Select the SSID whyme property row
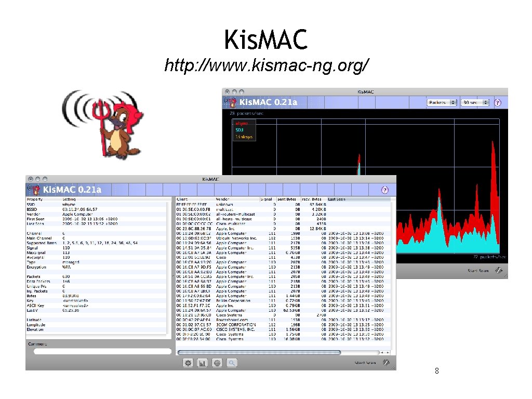The image size is (532, 399). [x=97, y=205]
